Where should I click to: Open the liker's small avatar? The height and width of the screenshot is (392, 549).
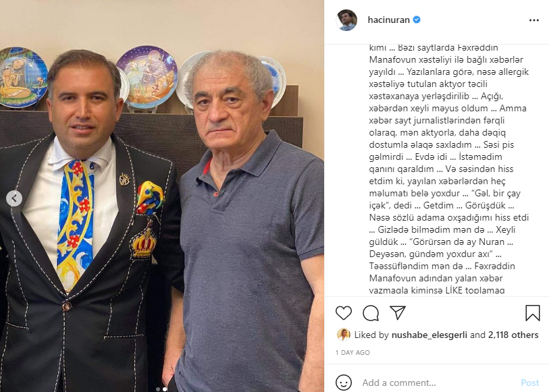(344, 335)
